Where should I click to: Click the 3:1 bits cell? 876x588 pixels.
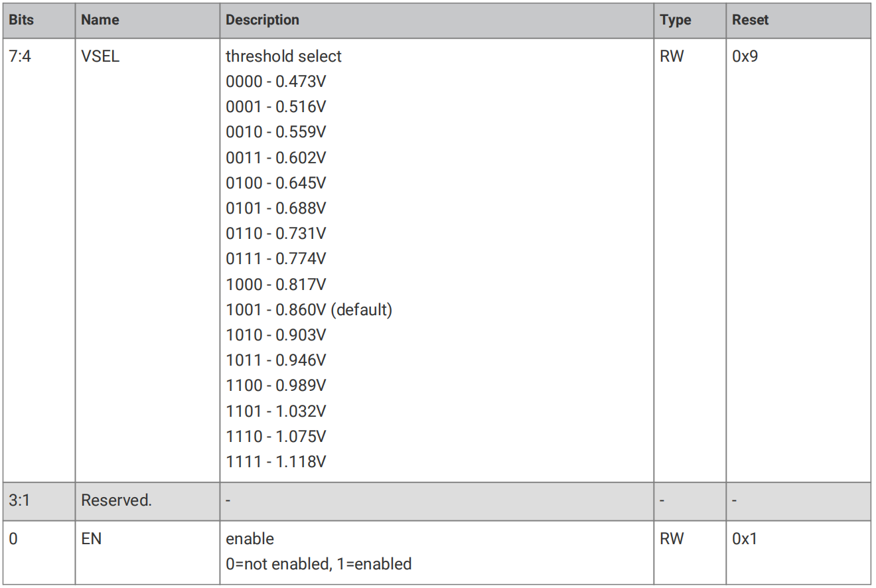click(19, 501)
